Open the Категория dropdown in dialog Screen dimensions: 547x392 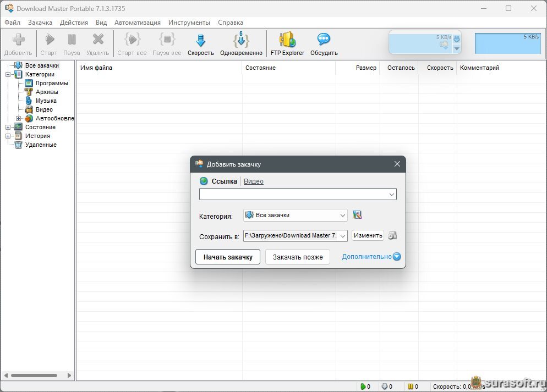tap(342, 216)
